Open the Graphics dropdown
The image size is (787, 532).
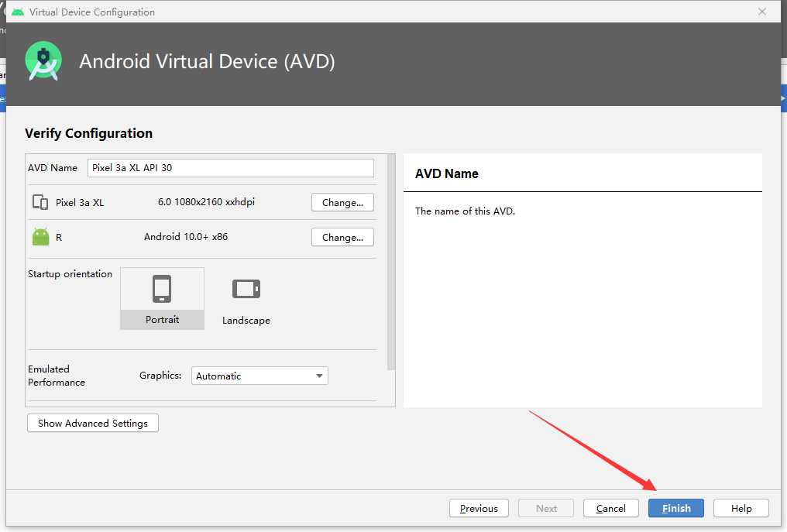click(x=259, y=376)
